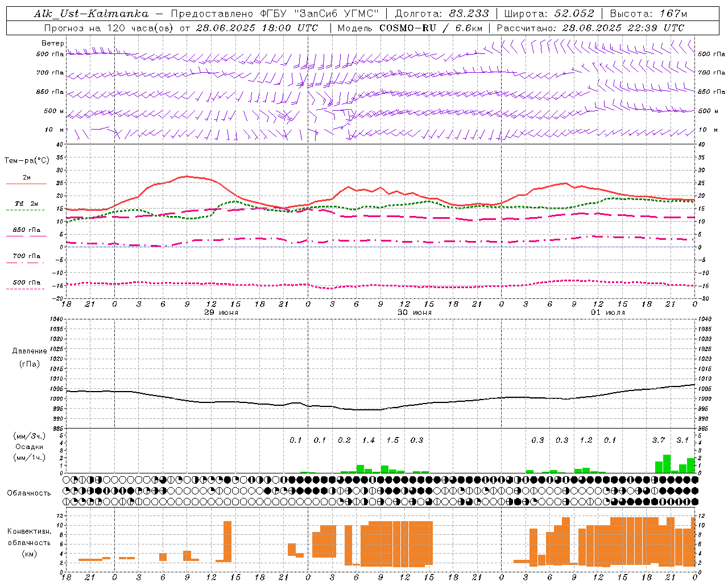Click the 3.1 precipitation total value
The image size is (728, 582).
pyautogui.click(x=682, y=440)
